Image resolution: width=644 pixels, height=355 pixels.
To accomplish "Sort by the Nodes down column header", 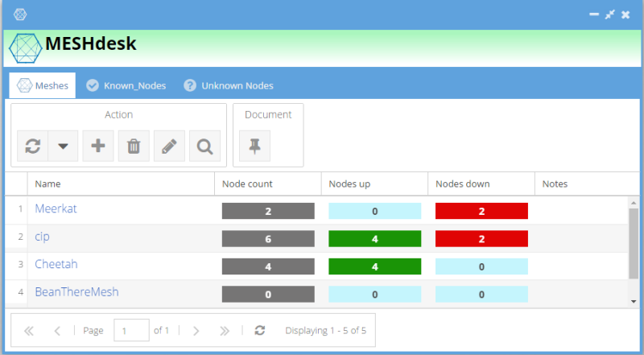I will [481, 184].
